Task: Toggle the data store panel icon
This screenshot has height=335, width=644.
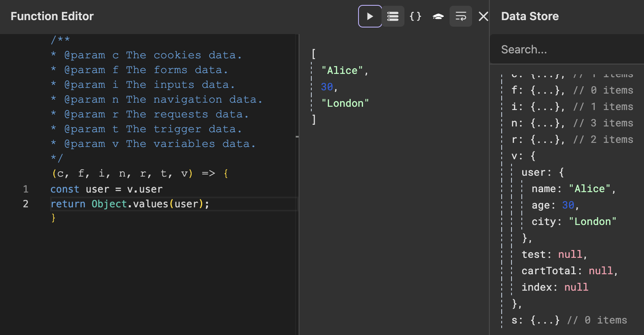Action: tap(393, 16)
